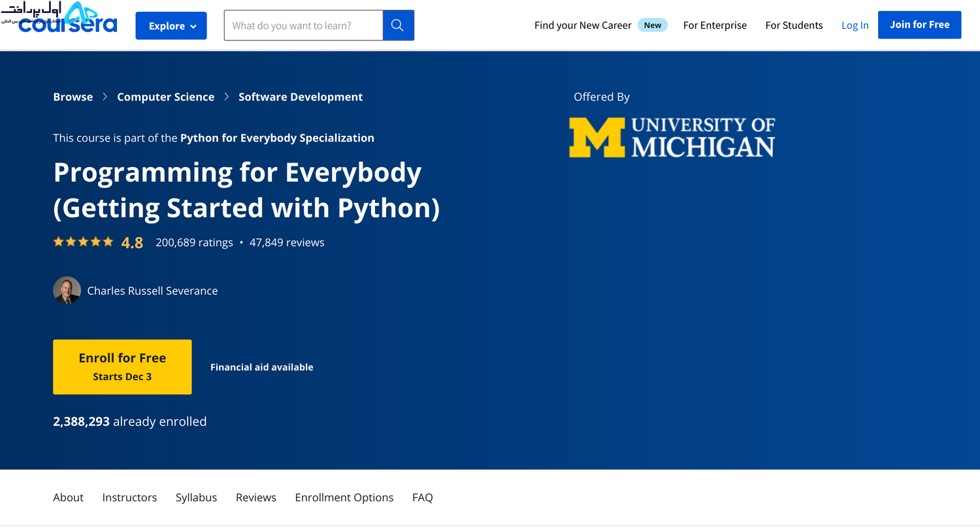Click the 47,849 reviews text
The height and width of the screenshot is (532, 980).
coord(287,242)
